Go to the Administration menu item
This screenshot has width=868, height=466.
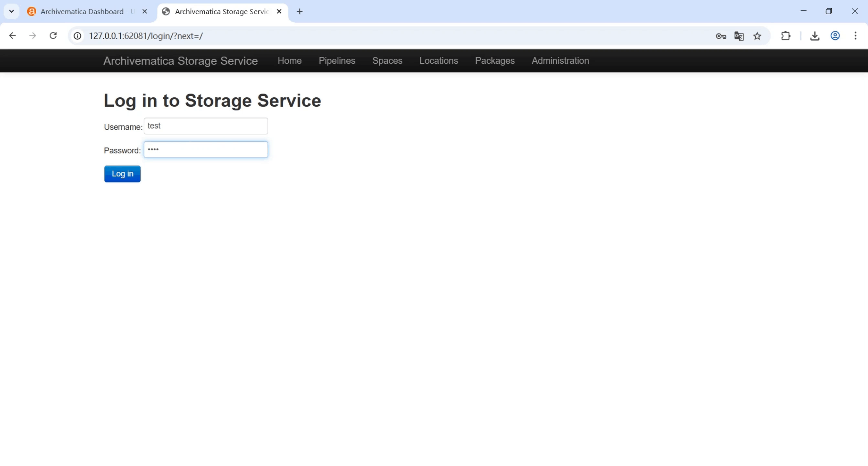pos(560,61)
